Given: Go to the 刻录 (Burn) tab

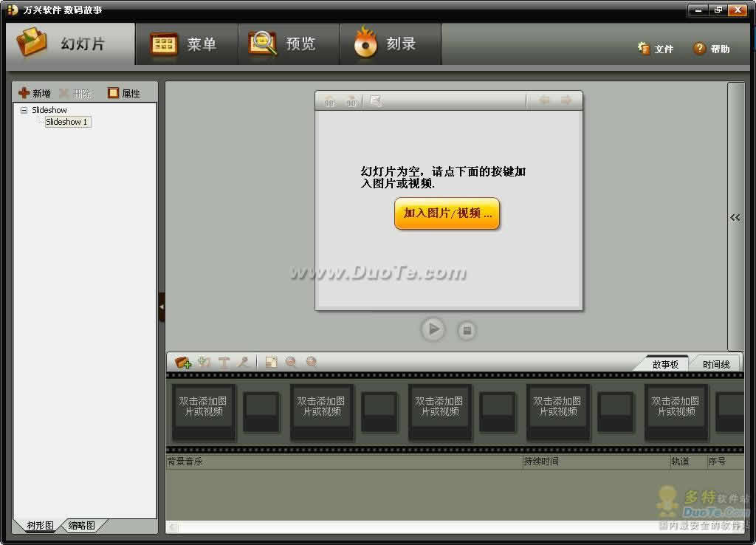Looking at the screenshot, I should coord(389,44).
